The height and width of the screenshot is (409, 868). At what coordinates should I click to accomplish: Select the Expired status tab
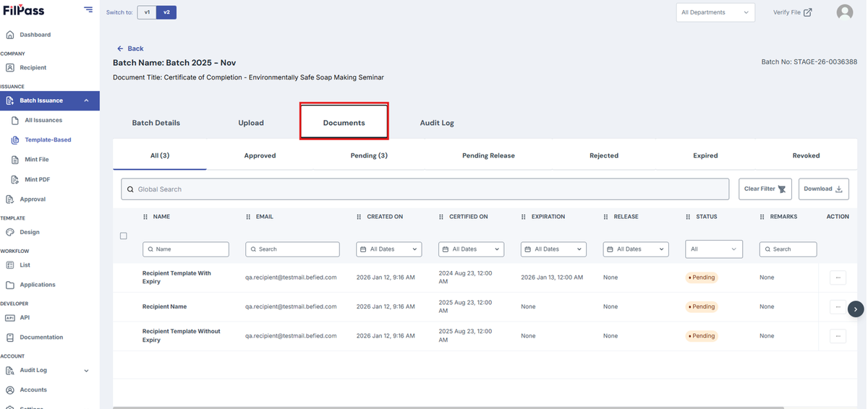coord(705,155)
